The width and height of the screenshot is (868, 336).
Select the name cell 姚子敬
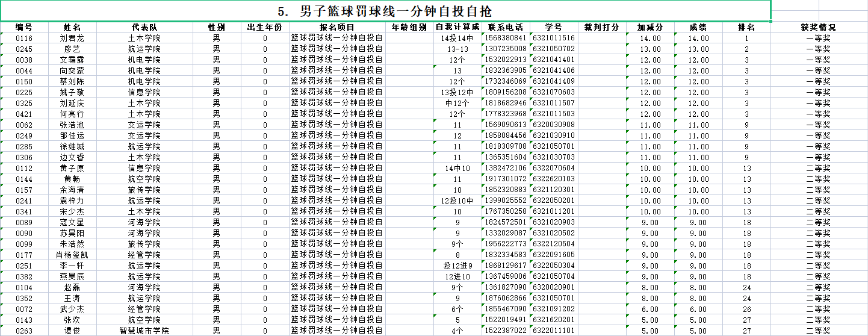(72, 92)
